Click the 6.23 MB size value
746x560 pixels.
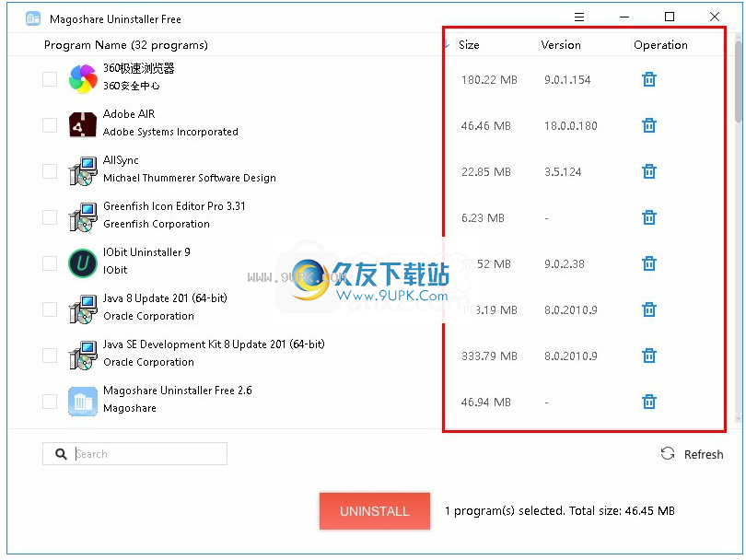click(x=483, y=218)
